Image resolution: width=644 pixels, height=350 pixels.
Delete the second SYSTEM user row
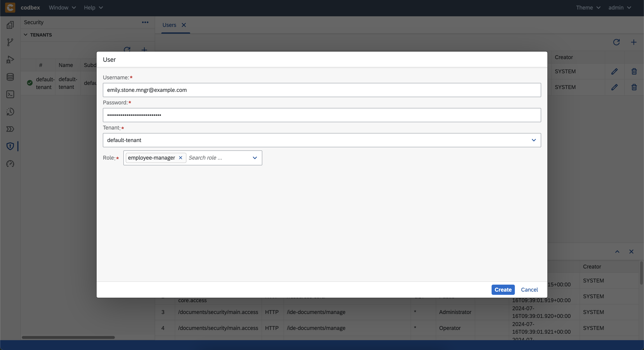pyautogui.click(x=634, y=87)
